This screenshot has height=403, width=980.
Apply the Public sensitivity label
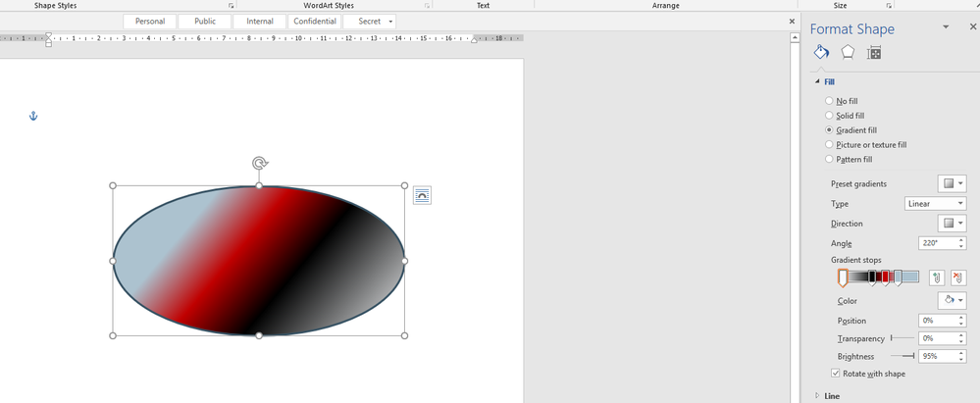(205, 22)
